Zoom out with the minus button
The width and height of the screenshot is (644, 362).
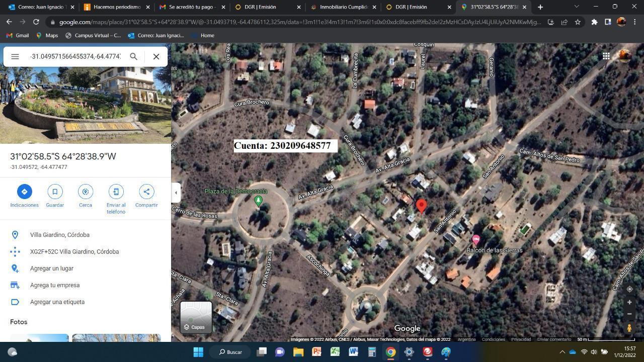coord(629,314)
